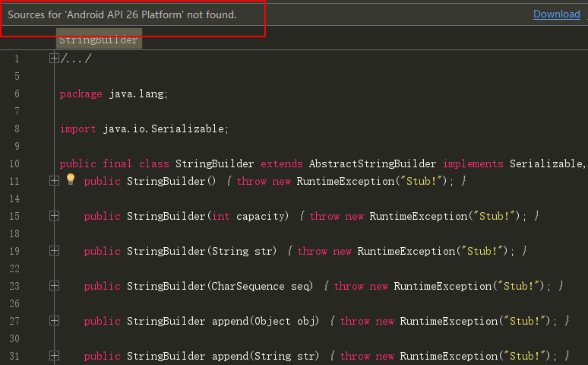Unfold the CharSequence constructor at line 23
The width and height of the screenshot is (588, 365).
click(x=54, y=286)
